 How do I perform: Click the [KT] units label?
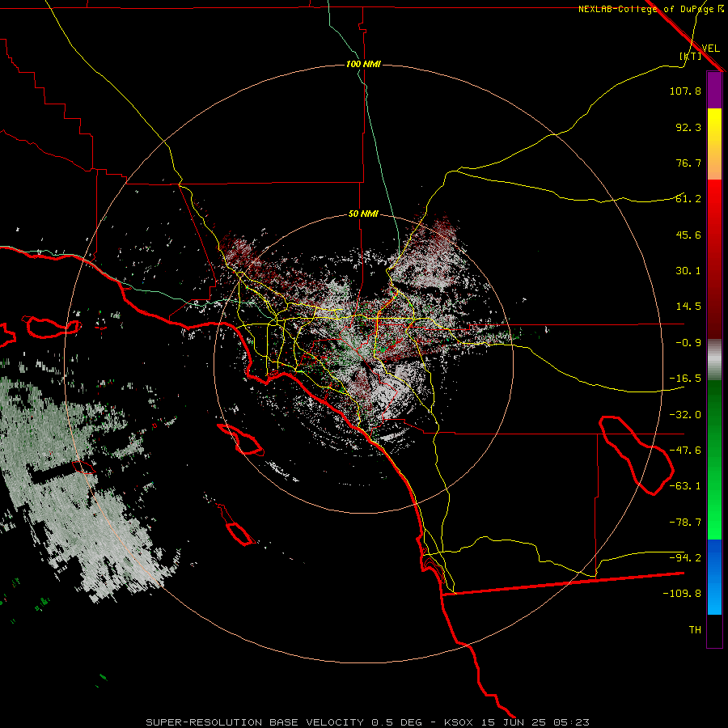point(691,56)
